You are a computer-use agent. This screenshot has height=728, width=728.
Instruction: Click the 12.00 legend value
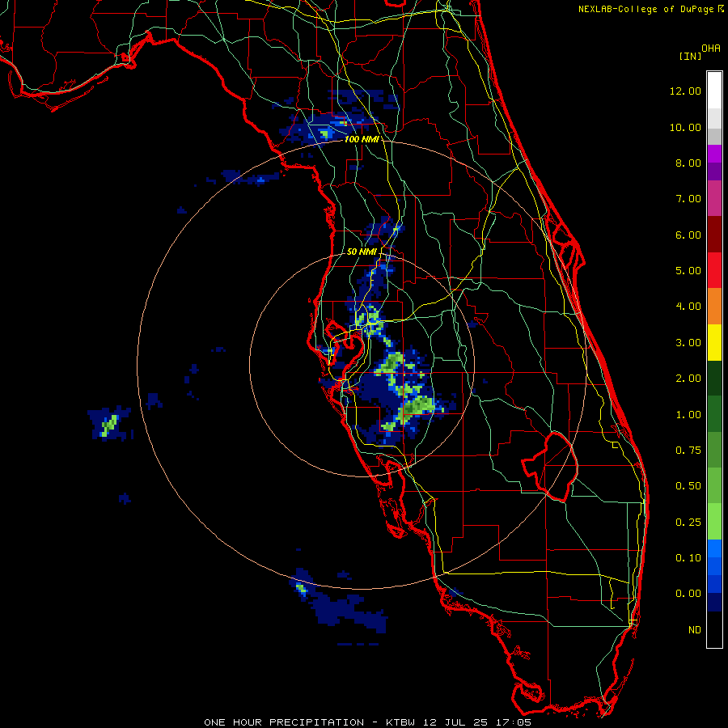click(685, 91)
